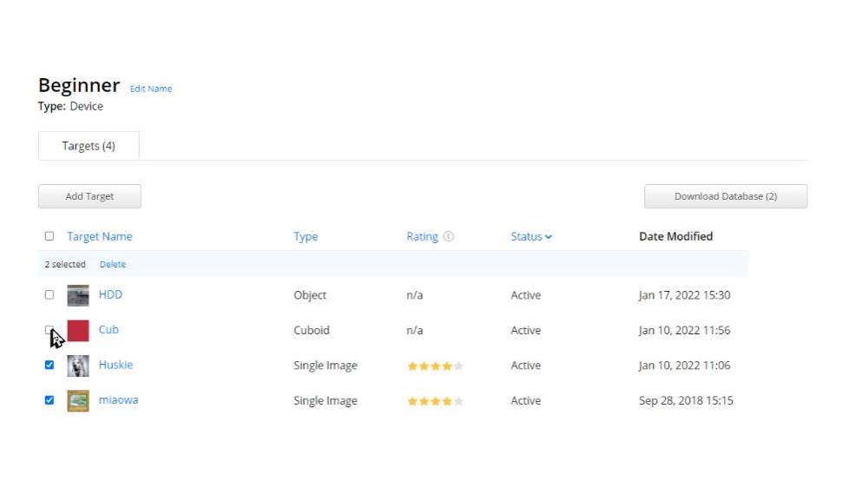Click Download Database (2) button
Screen dimensions: 868x488
point(726,196)
